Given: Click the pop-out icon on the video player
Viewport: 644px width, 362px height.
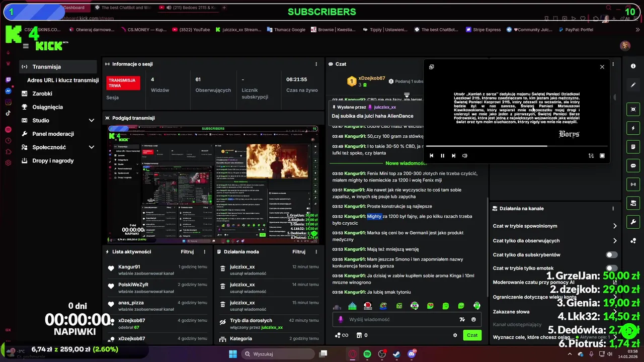Looking at the screenshot, I should tap(432, 67).
